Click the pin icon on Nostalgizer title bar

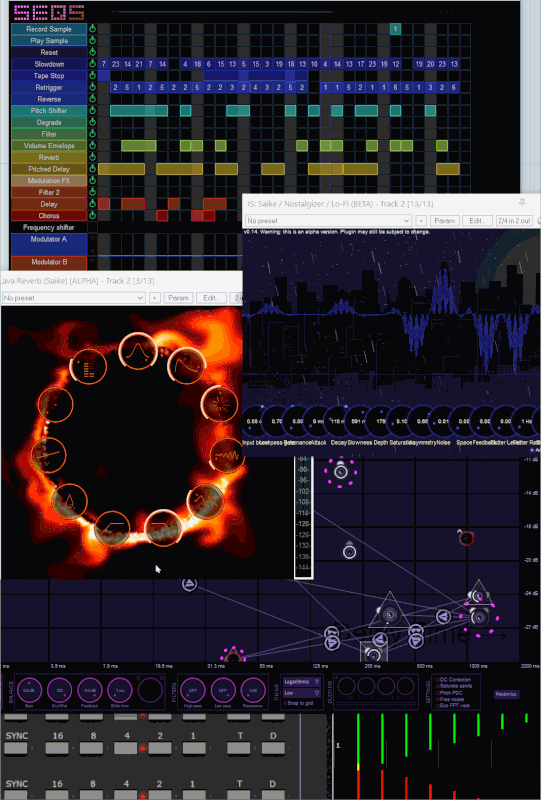click(x=522, y=203)
